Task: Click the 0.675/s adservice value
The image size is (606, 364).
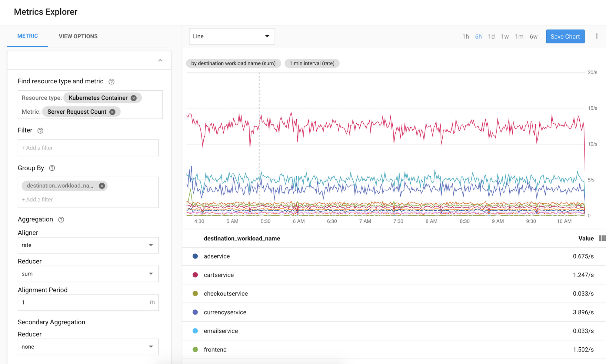Action: [x=583, y=256]
